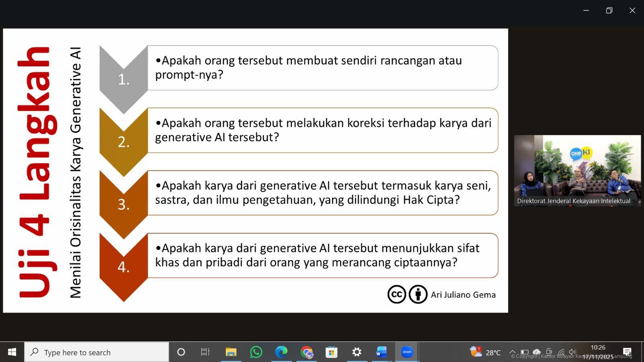
Task: Open the 28°C weather widget
Action: click(x=485, y=352)
